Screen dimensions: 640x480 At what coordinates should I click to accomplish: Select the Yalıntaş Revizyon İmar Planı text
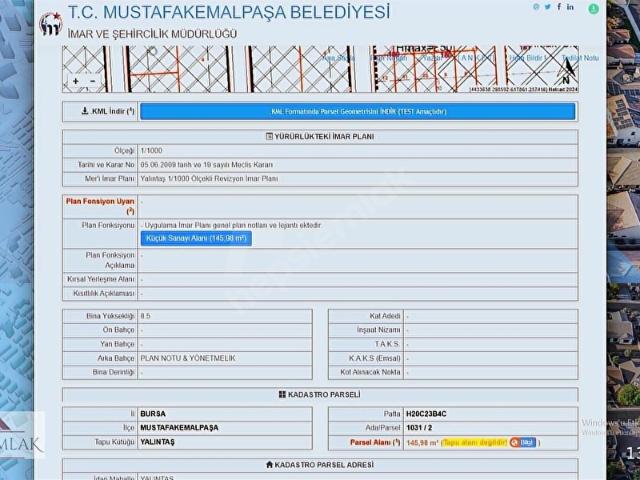click(x=209, y=179)
